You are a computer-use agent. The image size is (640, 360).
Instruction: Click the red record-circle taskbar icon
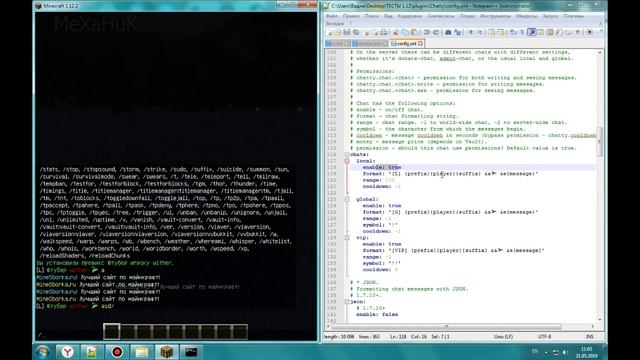[x=117, y=352]
